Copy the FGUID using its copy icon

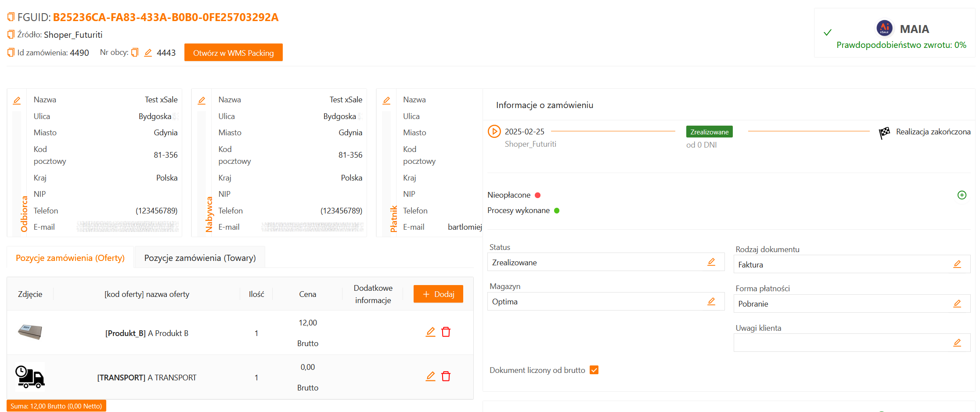click(11, 17)
